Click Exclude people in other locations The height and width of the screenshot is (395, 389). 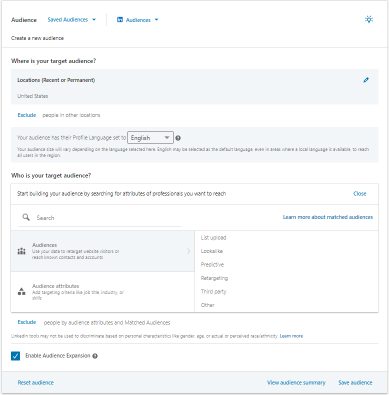[x=27, y=115]
